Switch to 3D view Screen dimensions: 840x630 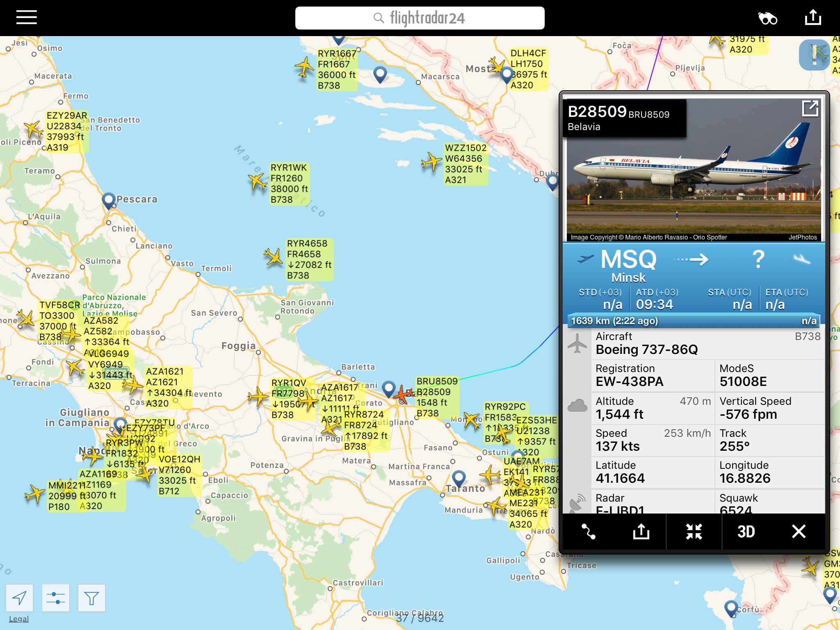tap(746, 532)
